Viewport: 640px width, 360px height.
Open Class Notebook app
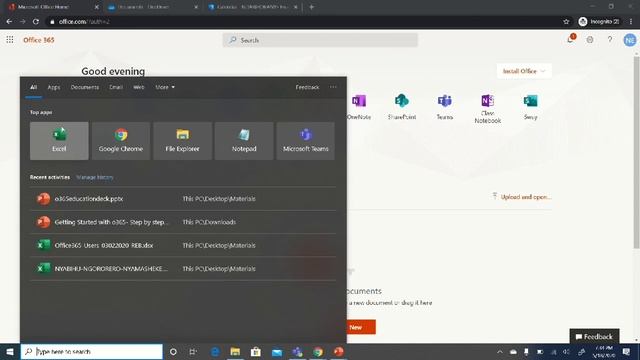pyautogui.click(x=487, y=109)
